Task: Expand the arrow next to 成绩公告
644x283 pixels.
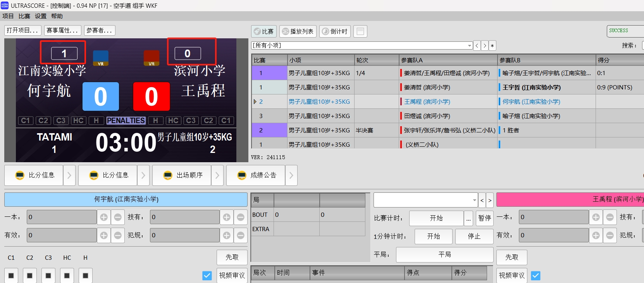Action: pos(291,175)
